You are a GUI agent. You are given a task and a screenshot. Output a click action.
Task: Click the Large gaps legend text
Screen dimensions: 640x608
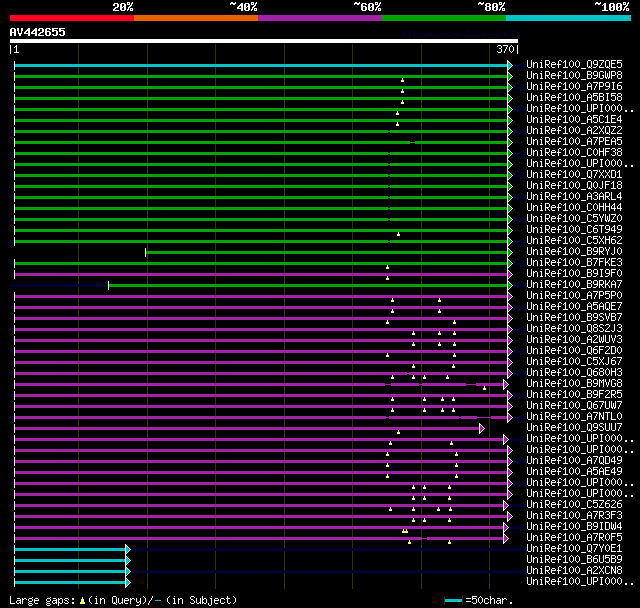tap(42, 600)
